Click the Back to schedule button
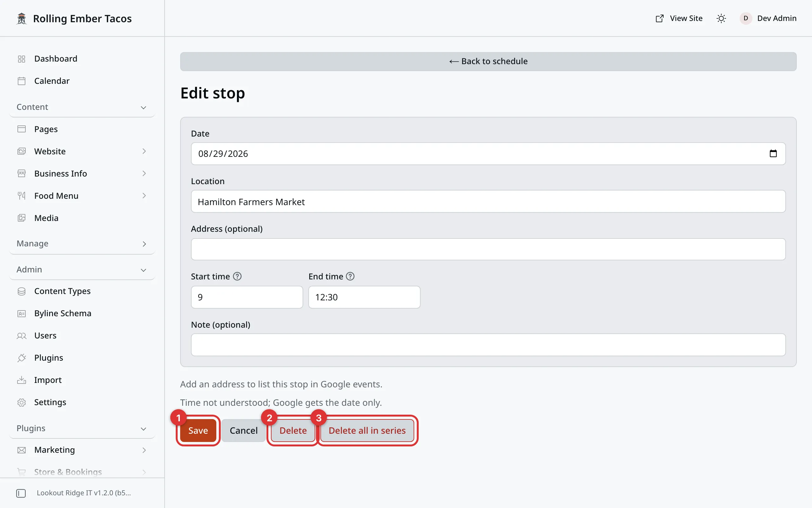The height and width of the screenshot is (508, 812). (x=488, y=61)
